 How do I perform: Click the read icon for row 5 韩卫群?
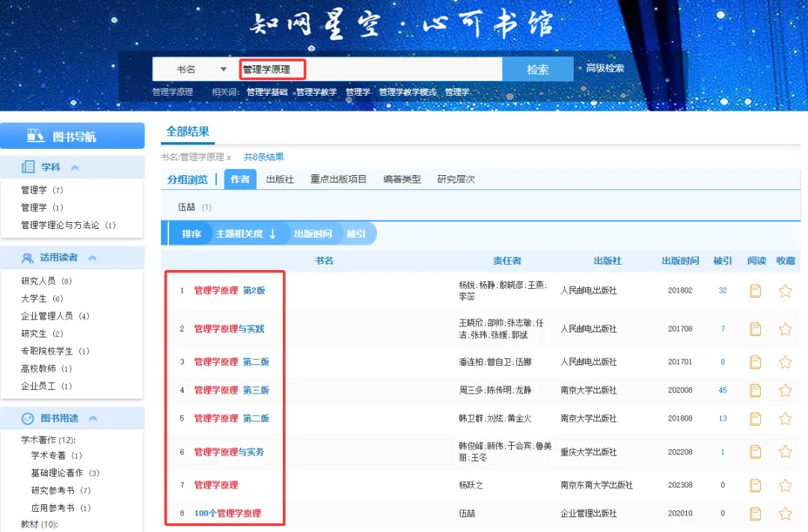(x=755, y=418)
